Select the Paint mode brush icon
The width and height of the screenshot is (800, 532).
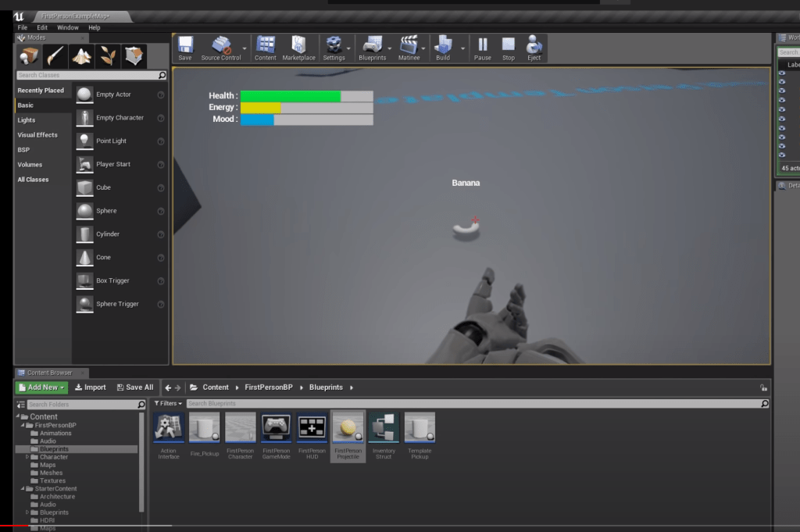[x=55, y=55]
